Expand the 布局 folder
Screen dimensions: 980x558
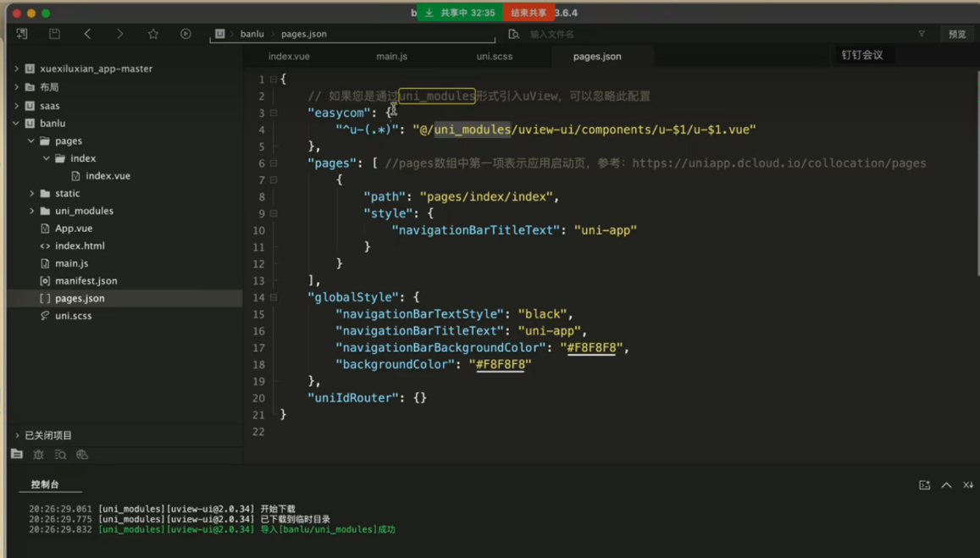17,87
